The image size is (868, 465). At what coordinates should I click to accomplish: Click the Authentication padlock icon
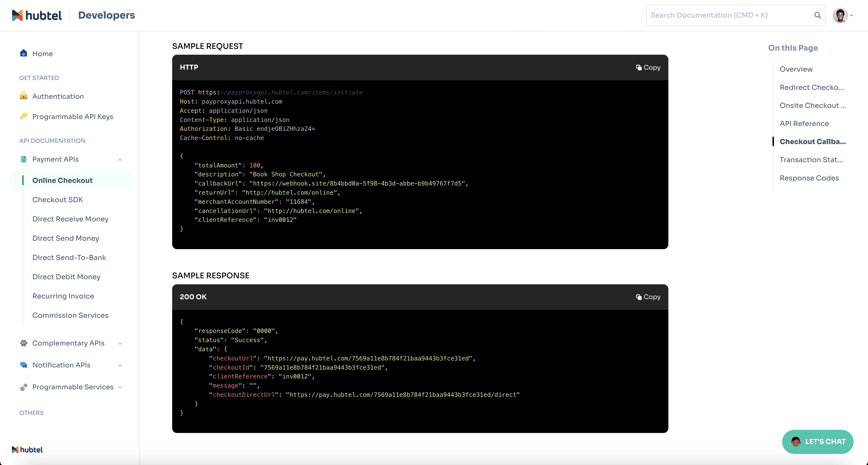click(23, 96)
